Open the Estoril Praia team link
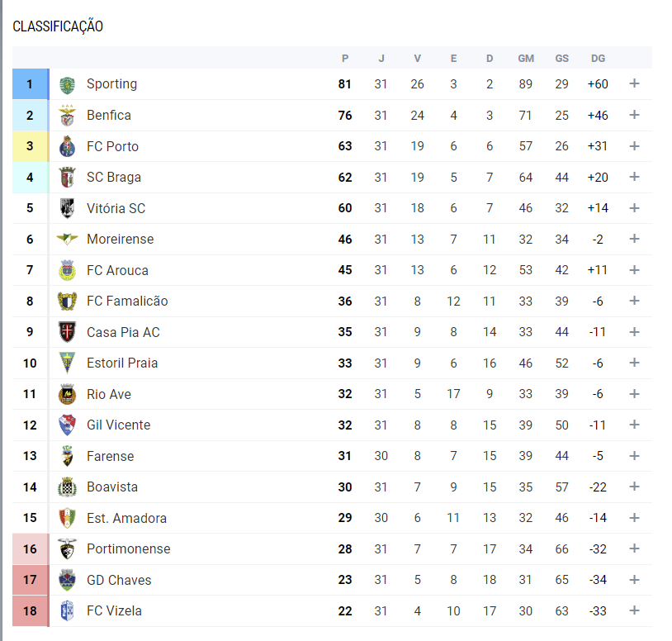 click(x=122, y=363)
